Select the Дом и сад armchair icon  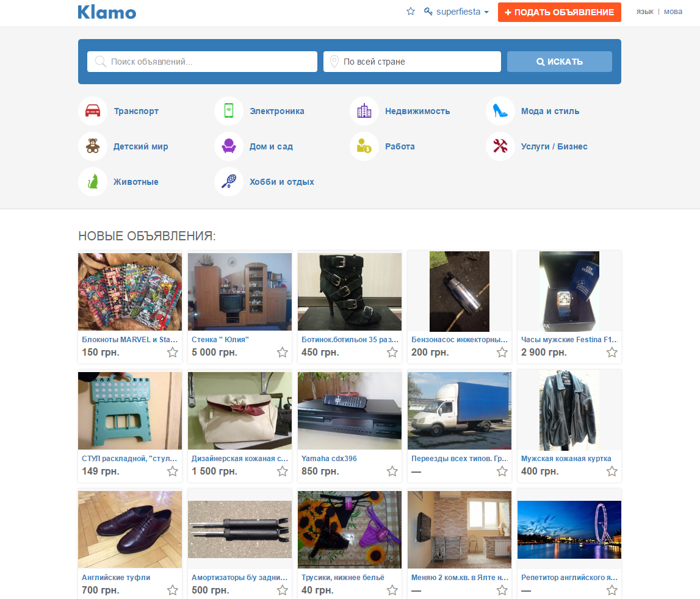(229, 146)
